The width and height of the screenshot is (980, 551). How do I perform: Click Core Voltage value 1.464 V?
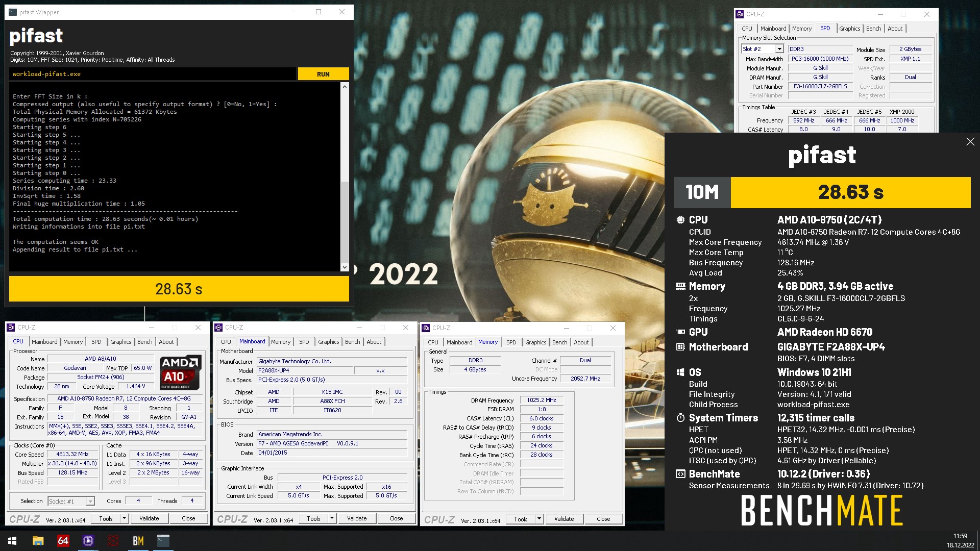pos(136,386)
